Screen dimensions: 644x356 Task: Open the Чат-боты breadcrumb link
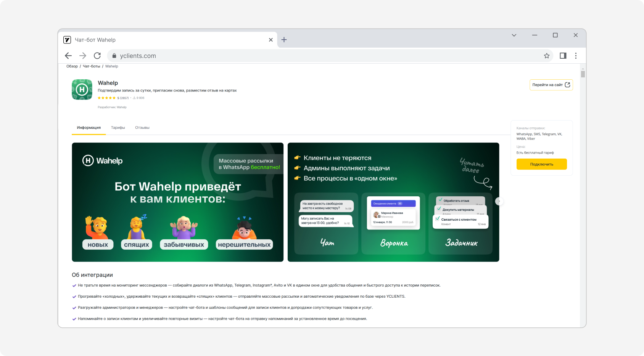[x=91, y=66]
